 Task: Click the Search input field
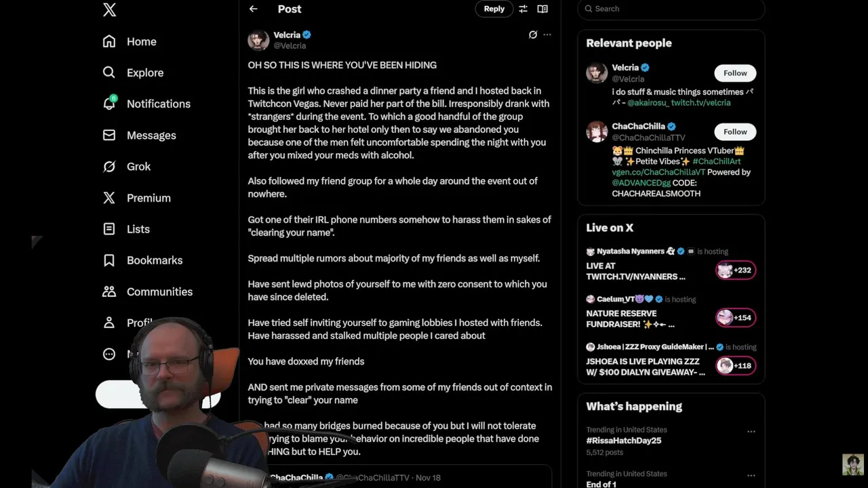(671, 9)
